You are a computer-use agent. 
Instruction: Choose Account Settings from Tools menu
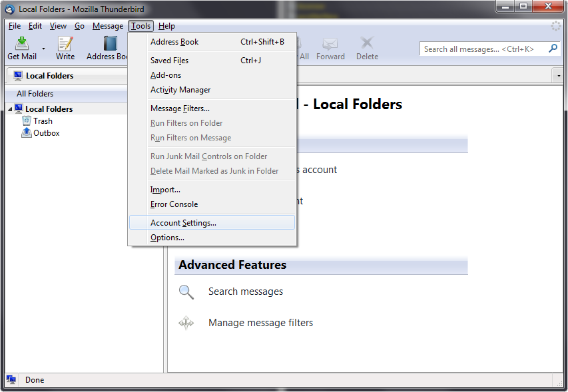click(x=183, y=223)
